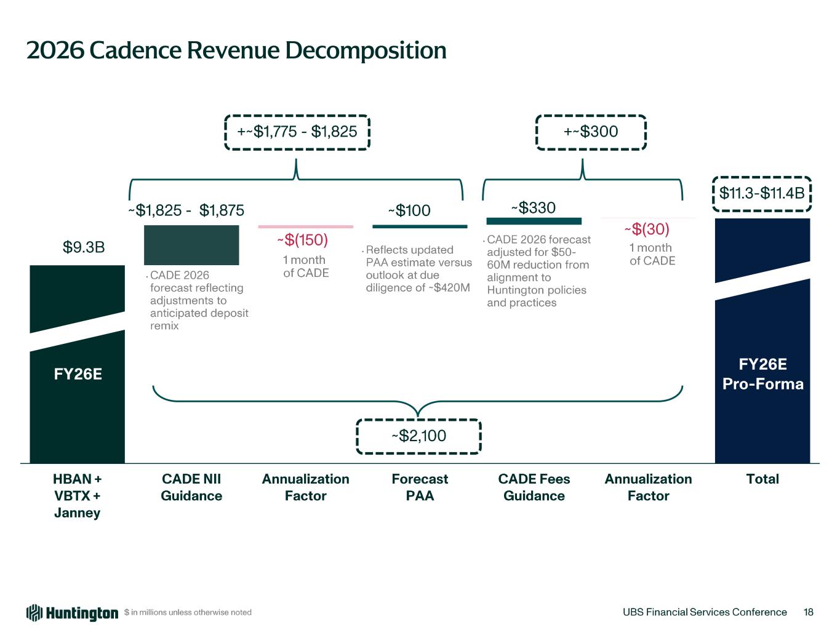Select the slide title about Cadence Revenue Decomposition
840x630 pixels.
pos(236,50)
